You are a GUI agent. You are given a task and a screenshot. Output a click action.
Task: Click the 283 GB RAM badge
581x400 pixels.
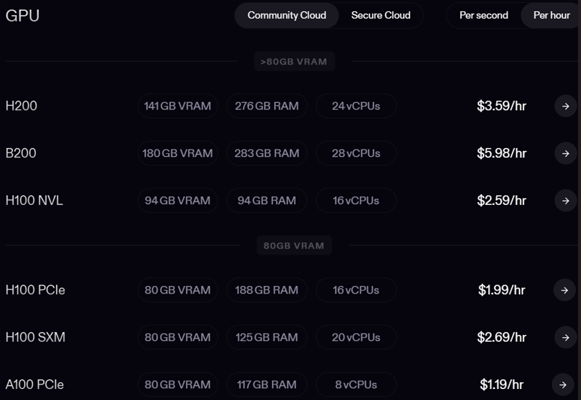tap(267, 153)
